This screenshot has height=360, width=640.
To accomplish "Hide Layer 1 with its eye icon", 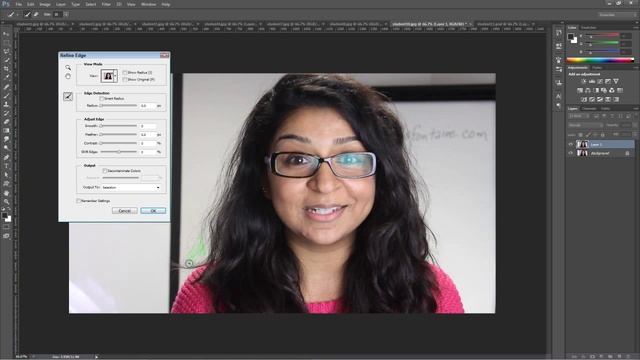I will pyautogui.click(x=571, y=144).
